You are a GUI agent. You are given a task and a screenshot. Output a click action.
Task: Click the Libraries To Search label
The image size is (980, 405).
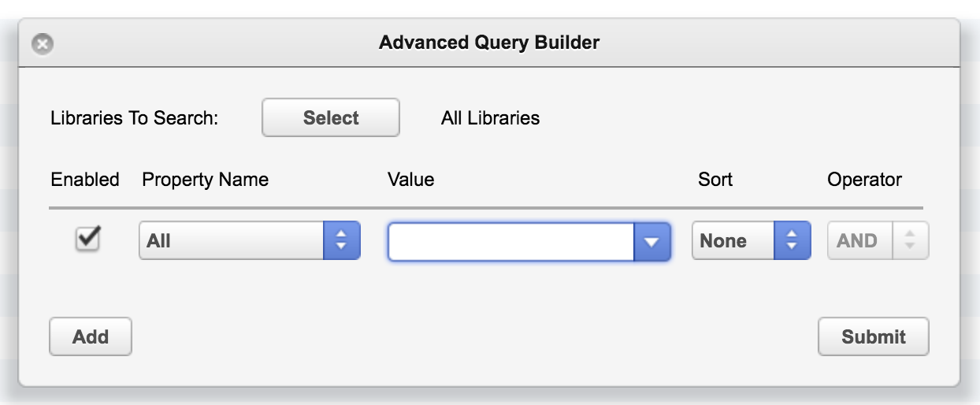pos(134,118)
